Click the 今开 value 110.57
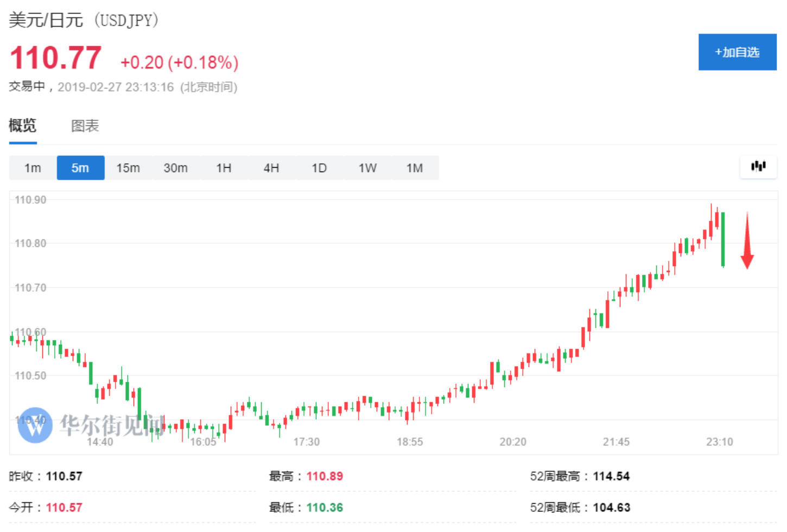 [64, 508]
